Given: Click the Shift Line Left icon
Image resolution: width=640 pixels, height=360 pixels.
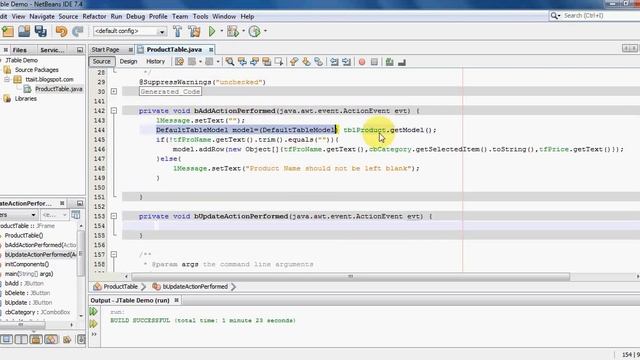Looking at the screenshot, I should click(x=334, y=62).
